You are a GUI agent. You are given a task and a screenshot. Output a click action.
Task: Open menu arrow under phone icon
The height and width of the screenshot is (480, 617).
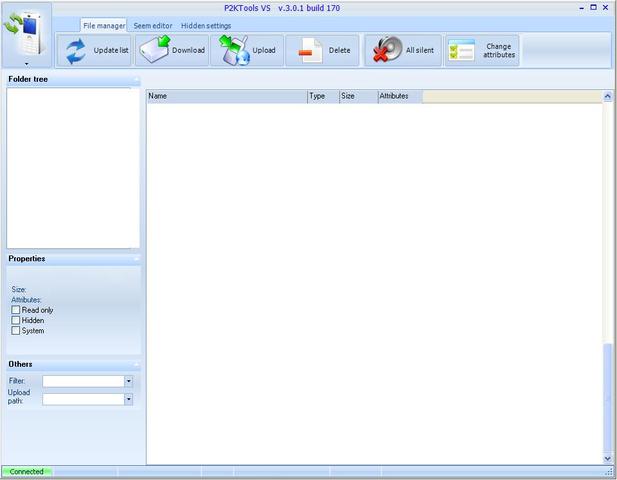coord(26,64)
